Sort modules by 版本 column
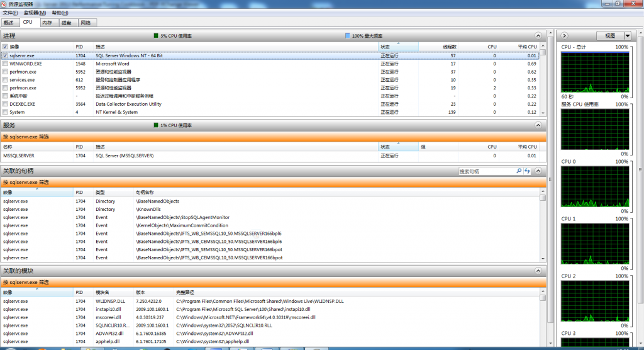The image size is (644, 350). click(154, 293)
